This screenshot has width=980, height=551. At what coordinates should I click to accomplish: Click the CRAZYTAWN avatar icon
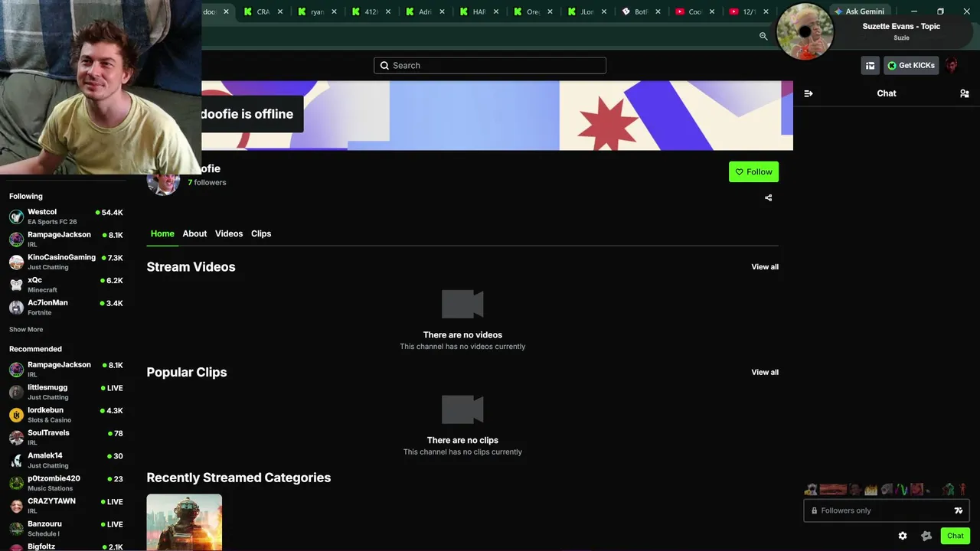click(16, 506)
